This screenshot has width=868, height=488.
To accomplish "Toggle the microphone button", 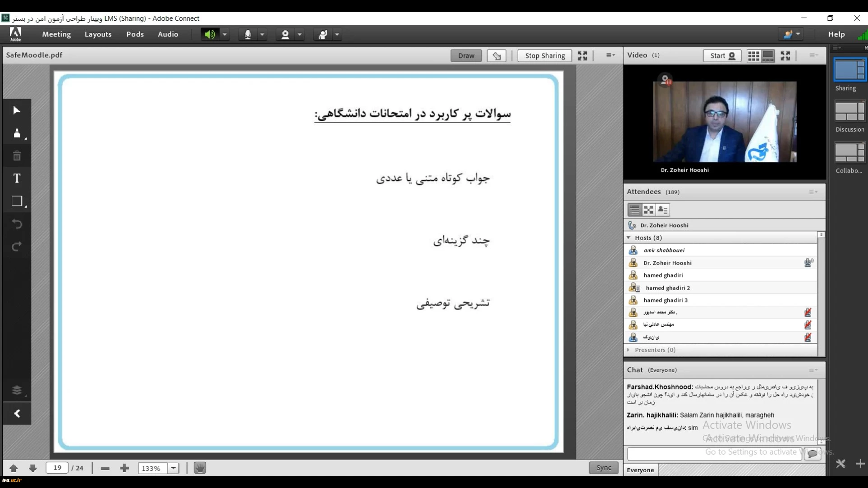I will (248, 34).
